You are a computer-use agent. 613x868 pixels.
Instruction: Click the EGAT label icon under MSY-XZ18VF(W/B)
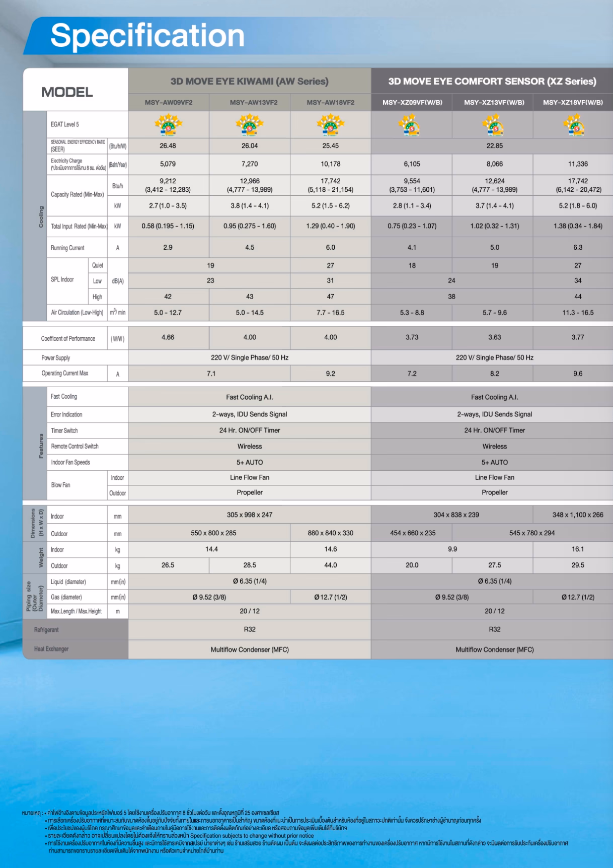point(575,125)
